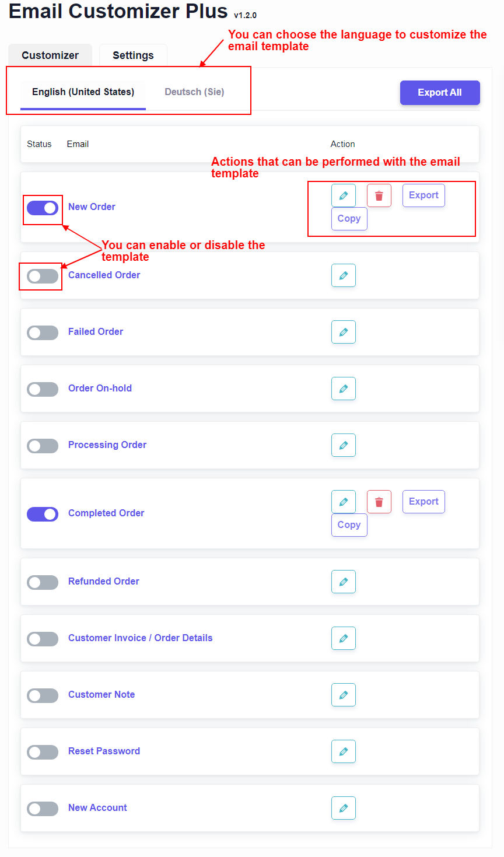
Task: Enable the Cancelled Order template toggle
Action: coord(42,275)
